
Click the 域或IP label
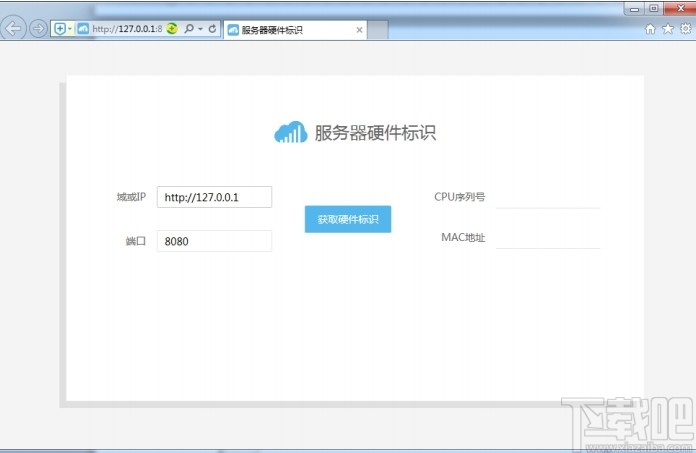(131, 197)
